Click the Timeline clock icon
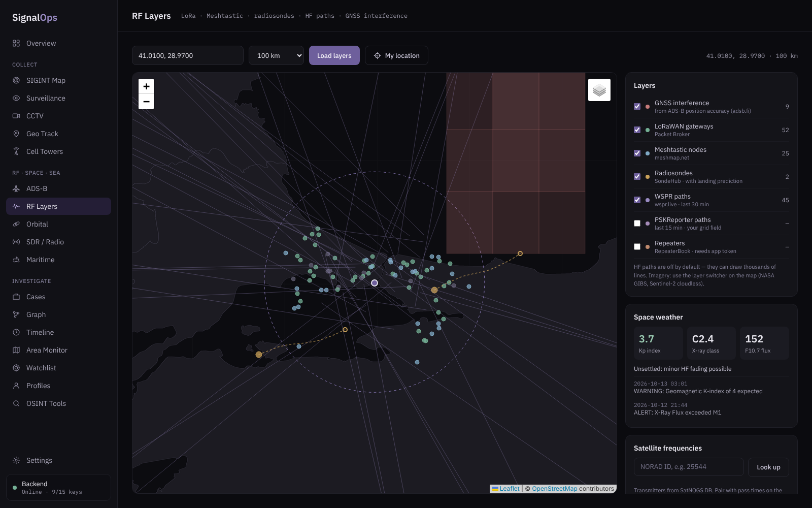The width and height of the screenshot is (812, 508). (16, 332)
